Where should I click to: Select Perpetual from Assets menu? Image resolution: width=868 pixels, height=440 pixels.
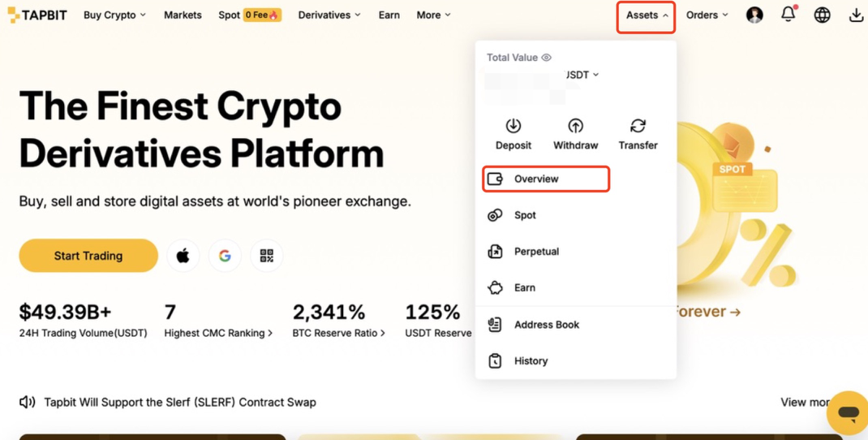tap(536, 252)
